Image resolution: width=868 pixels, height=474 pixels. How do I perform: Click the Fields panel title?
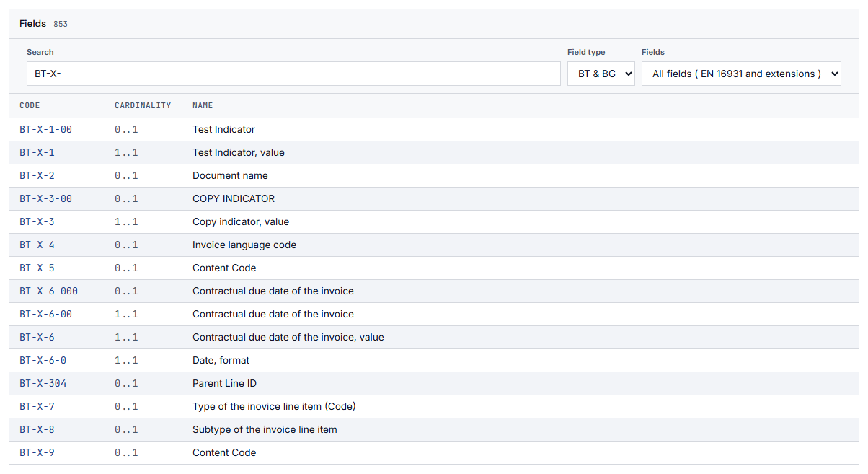32,24
